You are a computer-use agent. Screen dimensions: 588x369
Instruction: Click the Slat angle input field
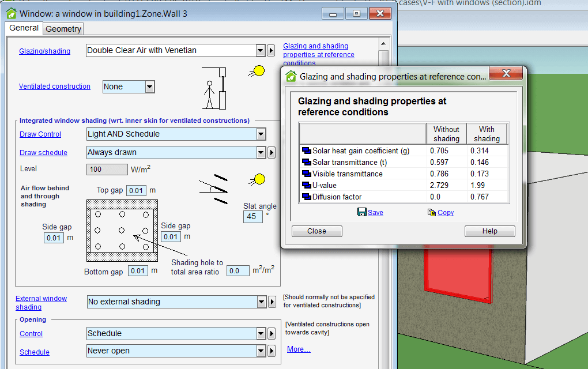(x=252, y=217)
